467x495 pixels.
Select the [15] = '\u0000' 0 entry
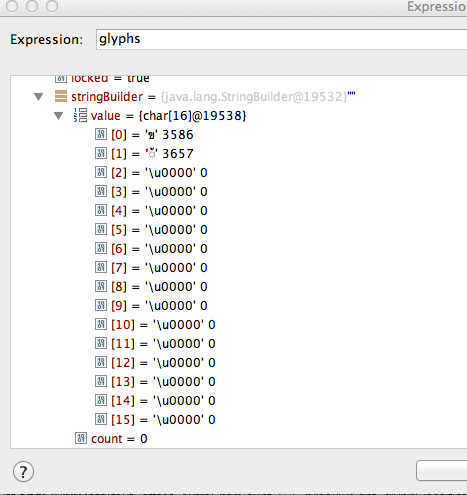(x=163, y=420)
